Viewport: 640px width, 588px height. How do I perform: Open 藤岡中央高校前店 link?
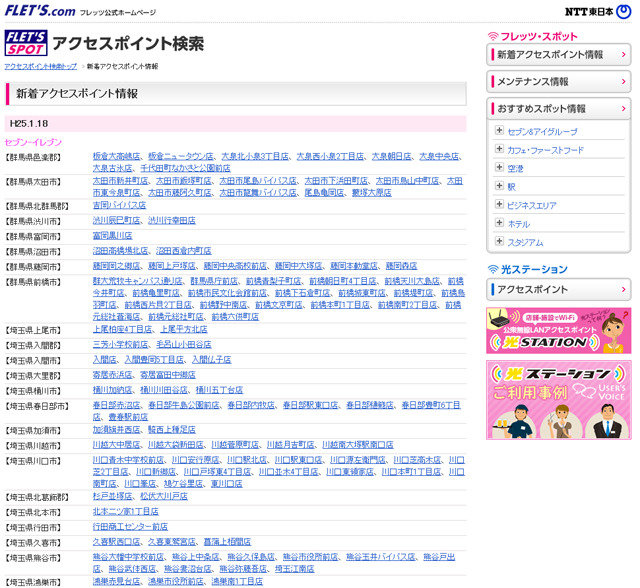pos(236,266)
